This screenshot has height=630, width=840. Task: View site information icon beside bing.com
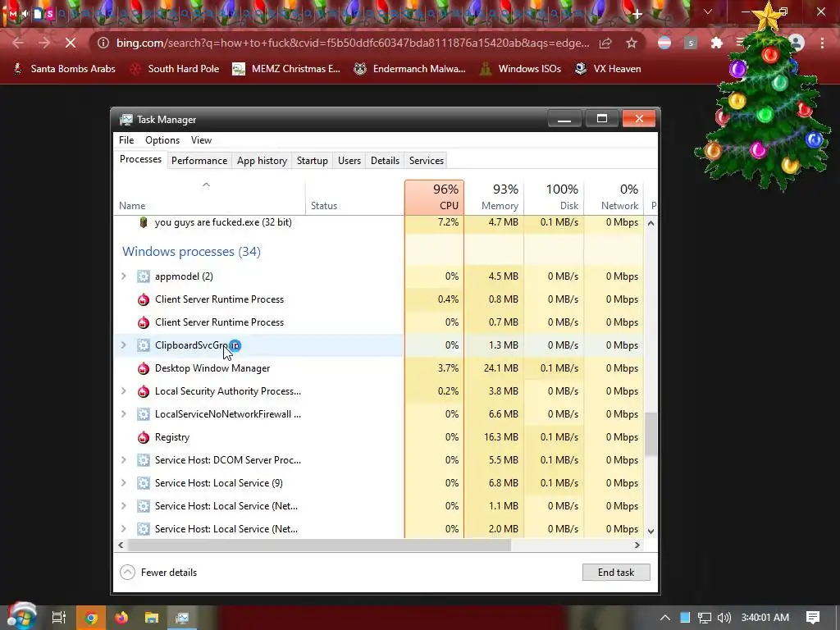click(103, 43)
